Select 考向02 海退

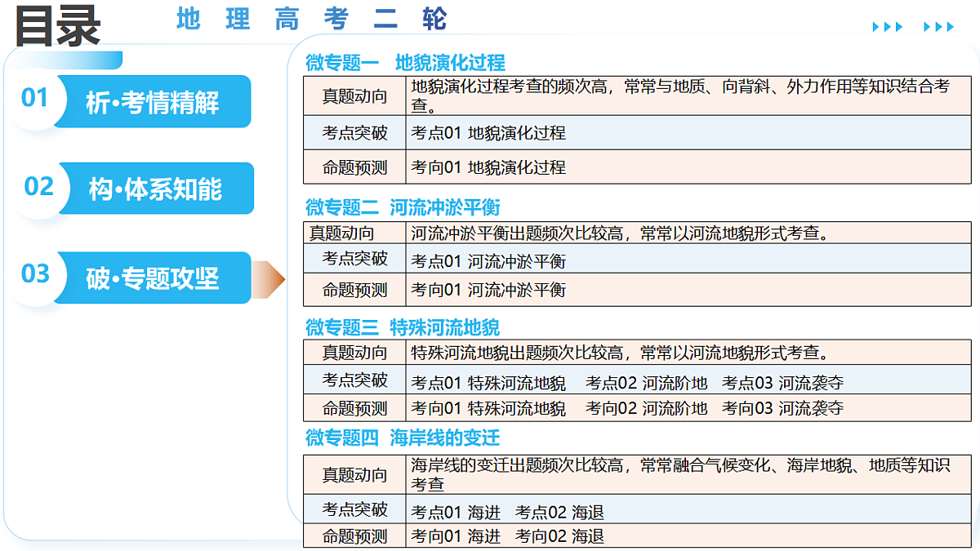[x=560, y=536]
